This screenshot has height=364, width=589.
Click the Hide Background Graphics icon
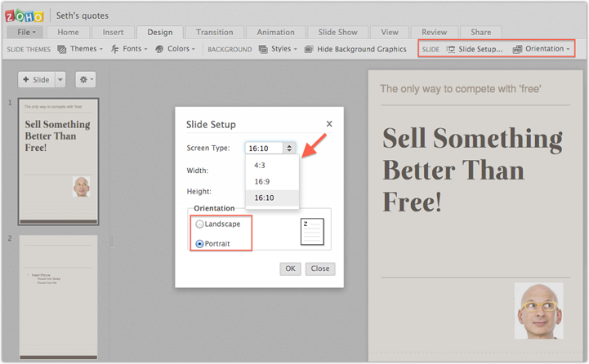pyautogui.click(x=309, y=49)
